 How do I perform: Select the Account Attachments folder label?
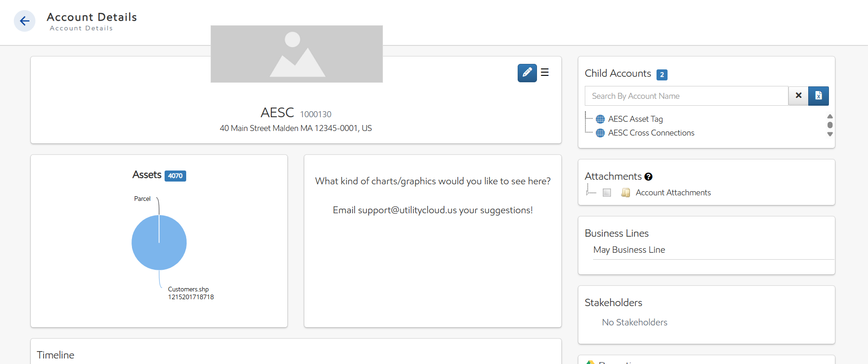tap(673, 193)
